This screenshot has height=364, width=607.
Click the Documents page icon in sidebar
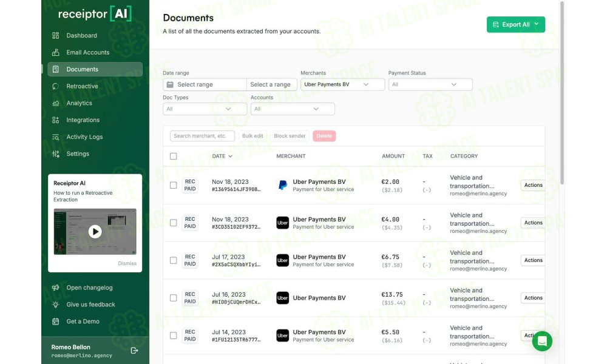56,69
